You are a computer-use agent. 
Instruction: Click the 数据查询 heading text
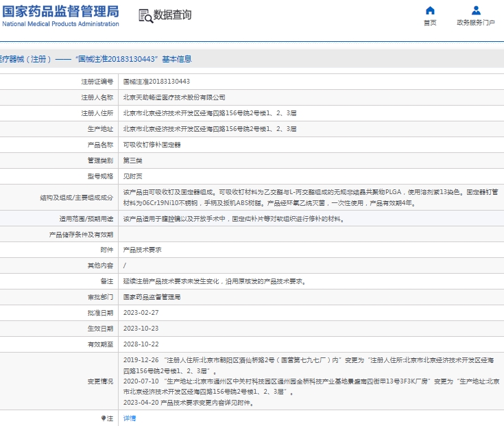(x=172, y=15)
